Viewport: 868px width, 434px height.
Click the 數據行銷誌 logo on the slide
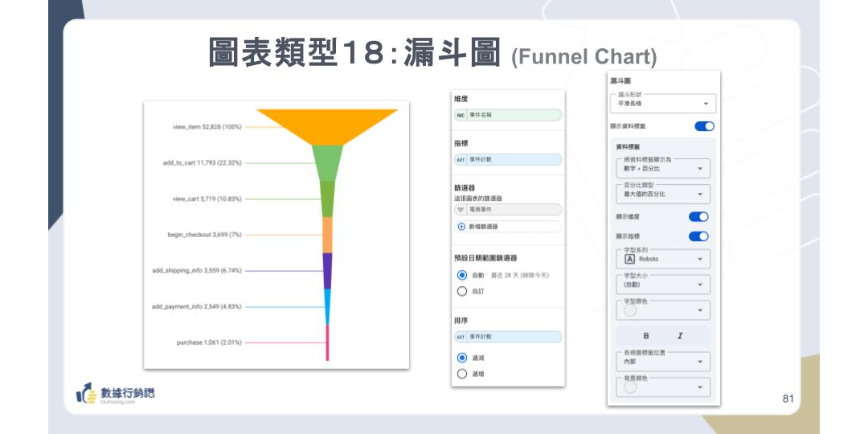[x=116, y=394]
